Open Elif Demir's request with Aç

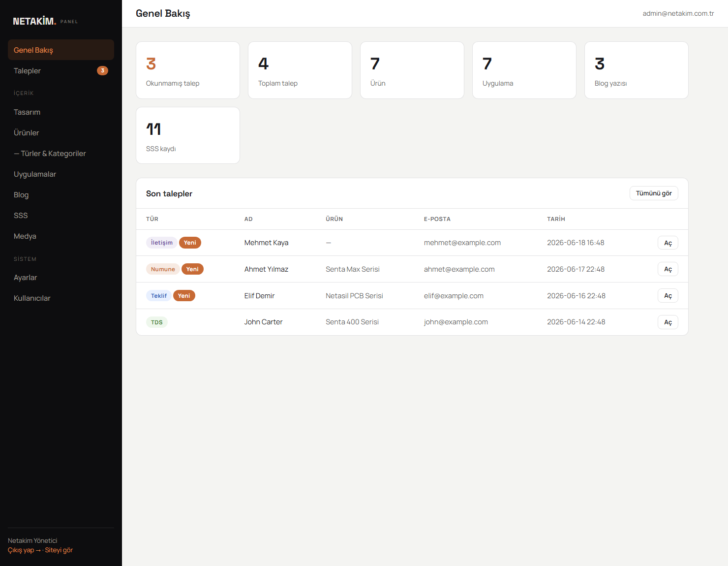(668, 296)
